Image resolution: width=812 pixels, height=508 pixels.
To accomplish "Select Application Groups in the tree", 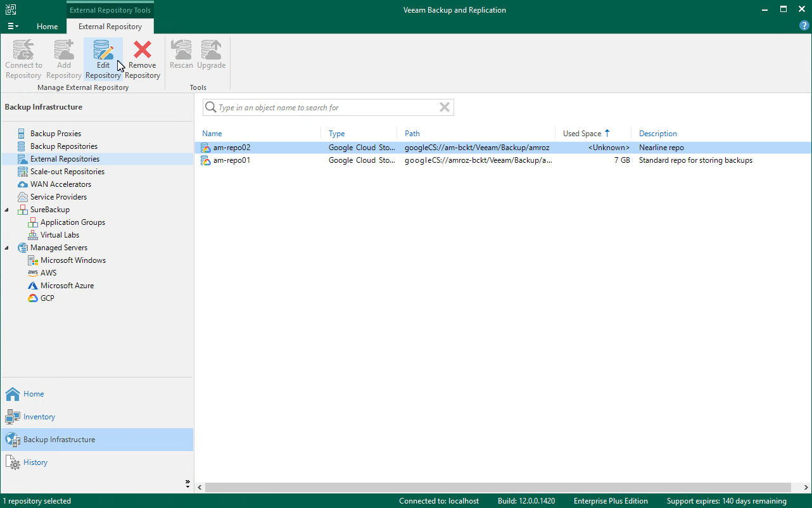I will pos(73,222).
